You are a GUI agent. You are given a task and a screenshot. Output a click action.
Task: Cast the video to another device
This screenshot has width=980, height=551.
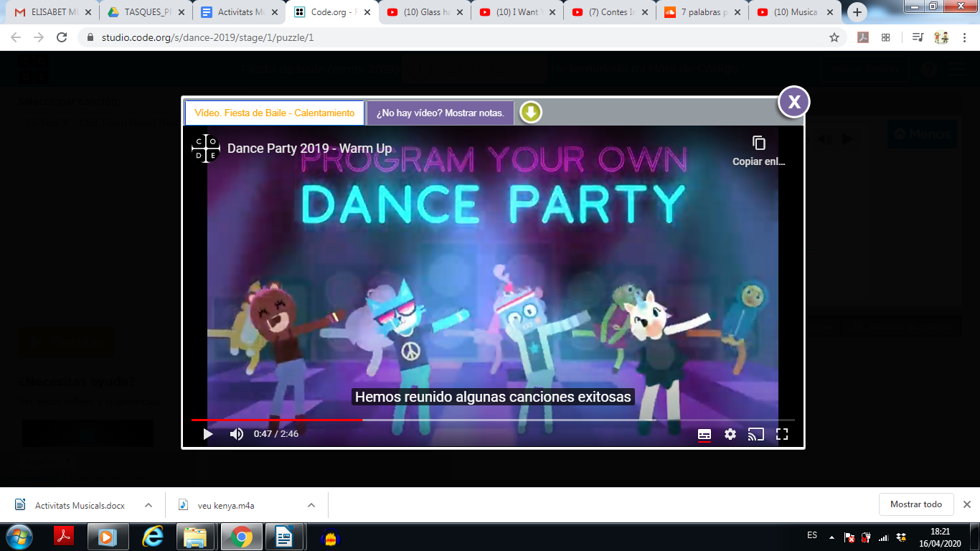(x=755, y=434)
